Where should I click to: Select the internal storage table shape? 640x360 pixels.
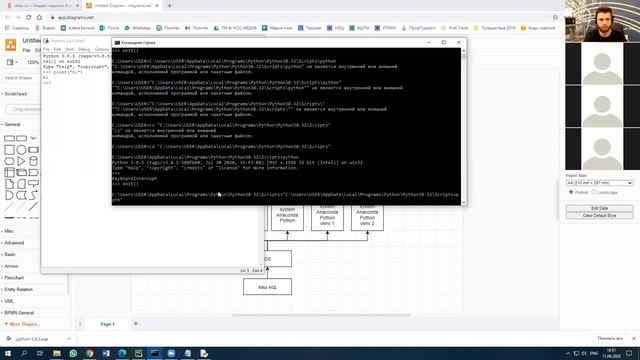(9, 173)
